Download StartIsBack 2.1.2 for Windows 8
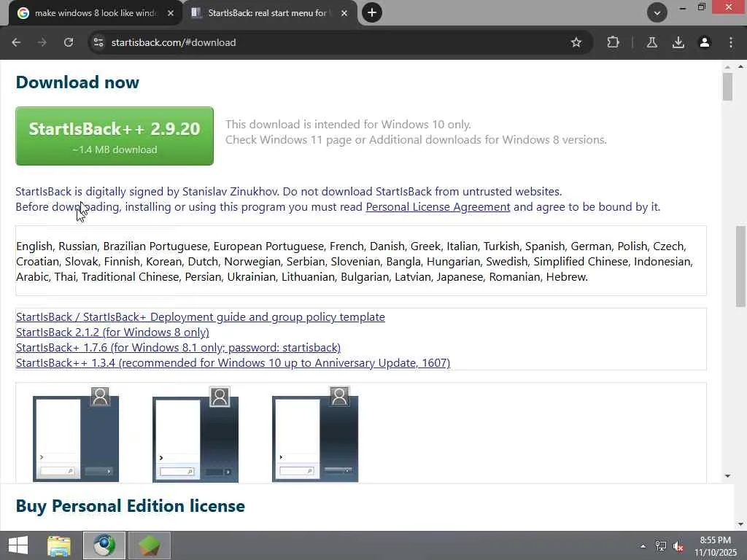This screenshot has height=560, width=747. (112, 332)
